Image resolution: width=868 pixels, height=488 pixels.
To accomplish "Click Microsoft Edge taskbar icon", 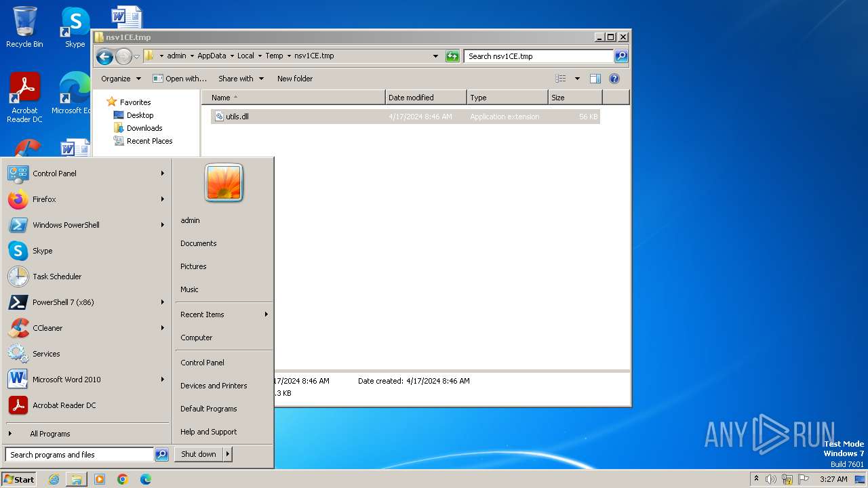I will point(146,479).
